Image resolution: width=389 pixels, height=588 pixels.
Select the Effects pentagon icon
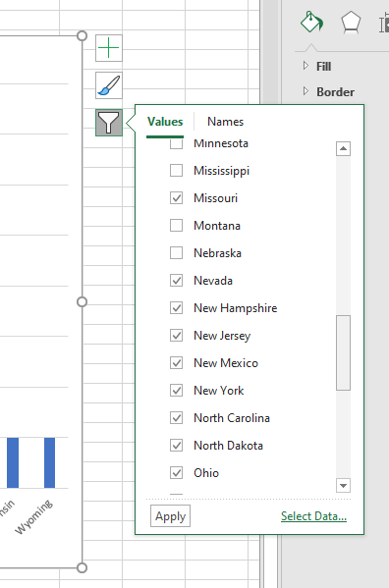tap(351, 23)
